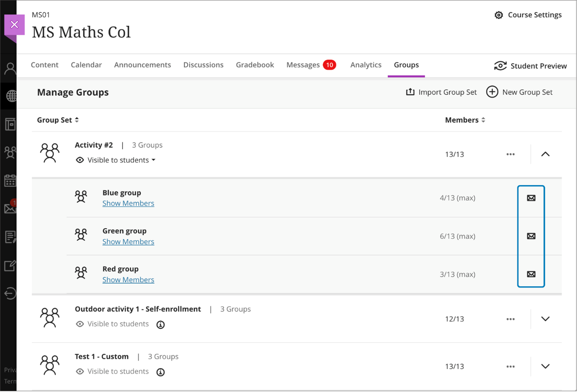This screenshot has width=577, height=392.
Task: Show Members of Red group
Action: 128,280
